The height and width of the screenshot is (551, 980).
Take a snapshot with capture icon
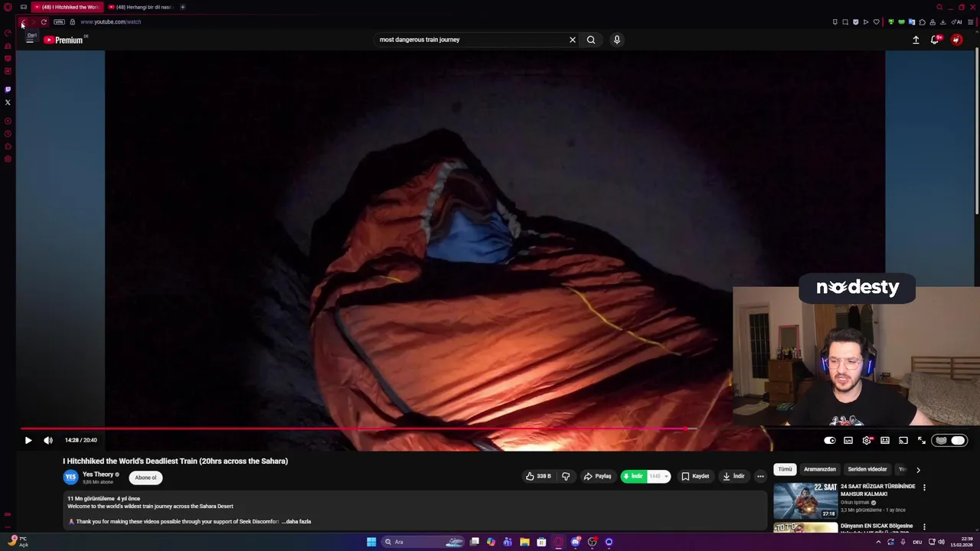pos(845,22)
